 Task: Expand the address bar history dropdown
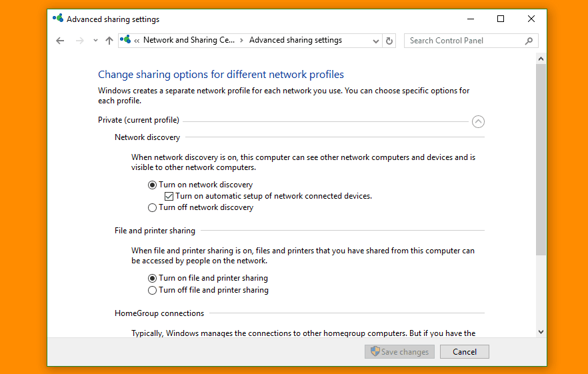coord(376,41)
